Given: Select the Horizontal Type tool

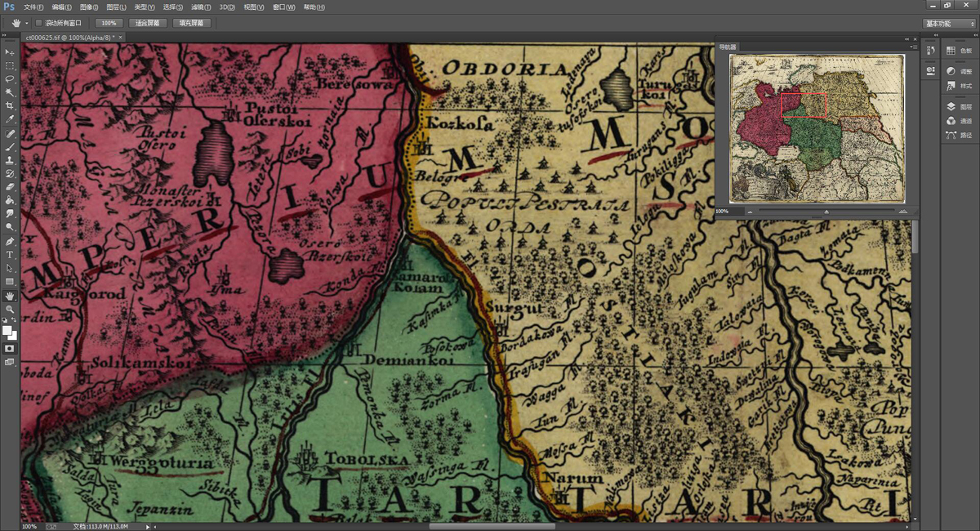Looking at the screenshot, I should [10, 255].
